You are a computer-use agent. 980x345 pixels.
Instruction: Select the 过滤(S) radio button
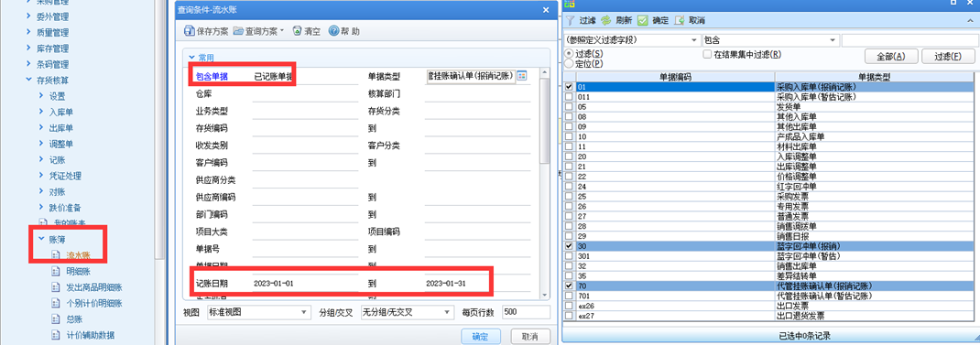569,54
